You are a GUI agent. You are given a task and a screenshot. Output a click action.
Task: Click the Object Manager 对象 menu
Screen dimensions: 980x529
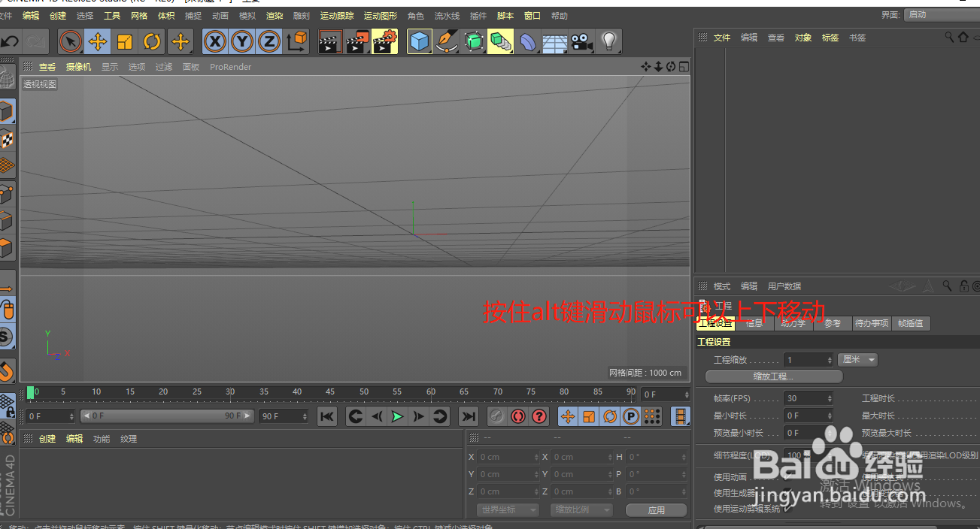803,38
